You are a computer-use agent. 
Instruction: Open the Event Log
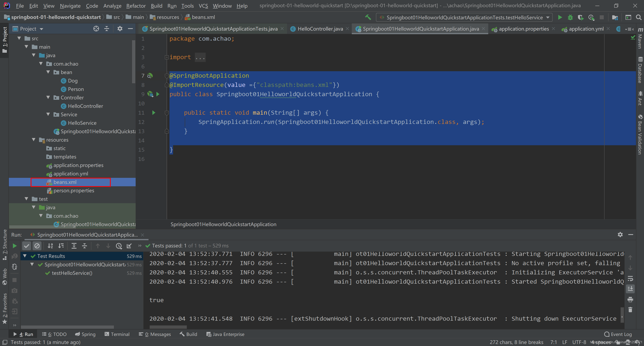coord(618,334)
